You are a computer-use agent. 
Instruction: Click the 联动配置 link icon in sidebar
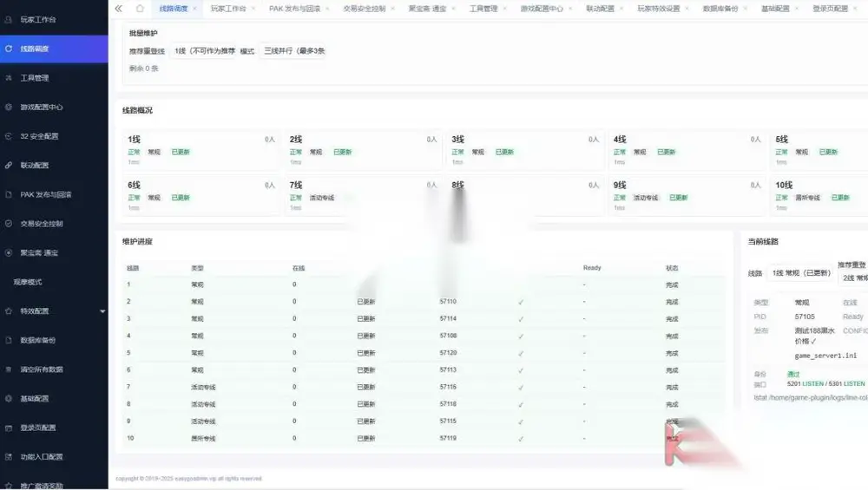pyautogui.click(x=9, y=166)
